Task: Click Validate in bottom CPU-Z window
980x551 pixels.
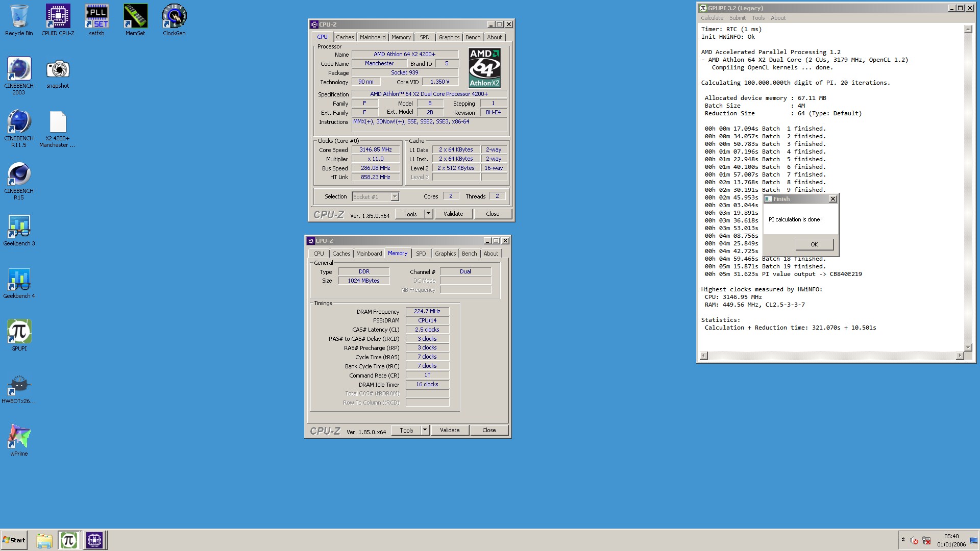Action: point(450,430)
